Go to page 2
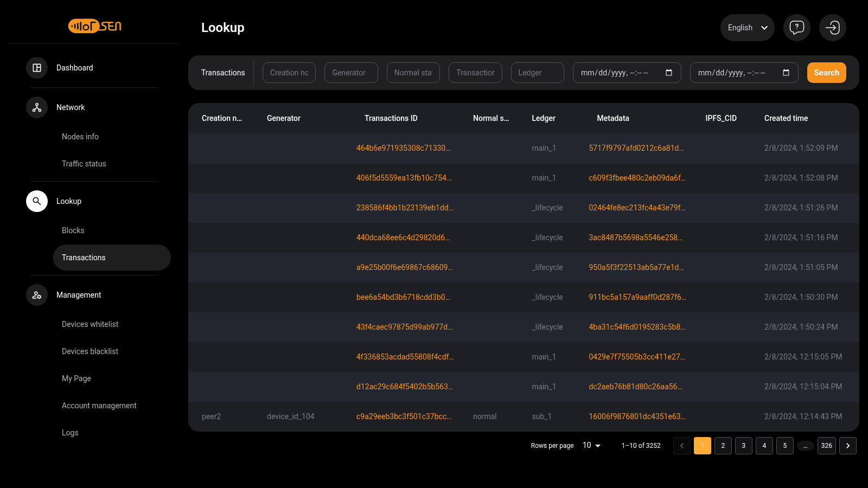Viewport: 868px width, 488px height. point(723,446)
